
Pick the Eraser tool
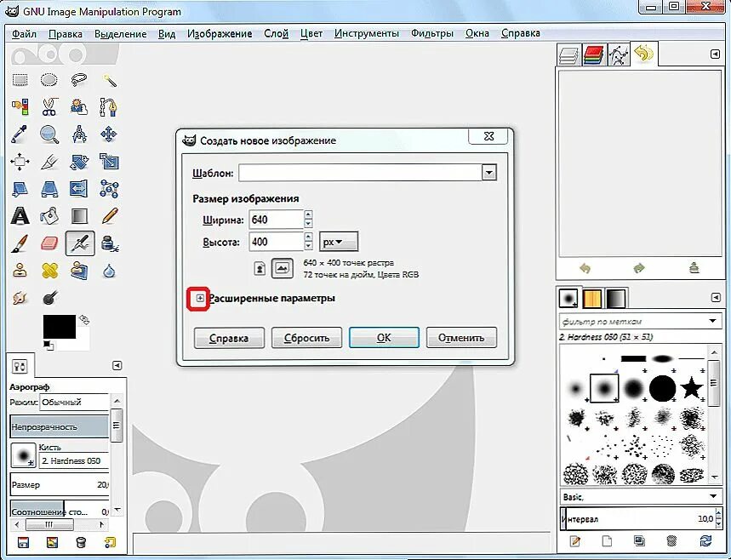coord(49,243)
